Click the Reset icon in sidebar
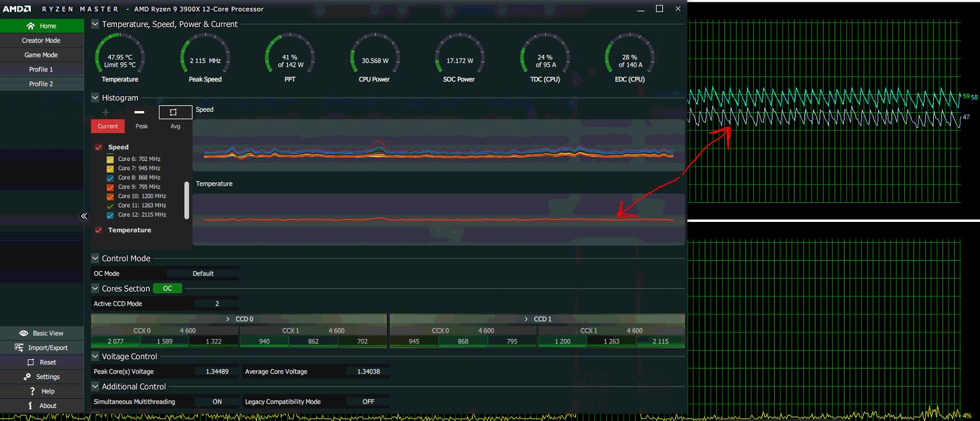This screenshot has width=980, height=421. coord(31,362)
